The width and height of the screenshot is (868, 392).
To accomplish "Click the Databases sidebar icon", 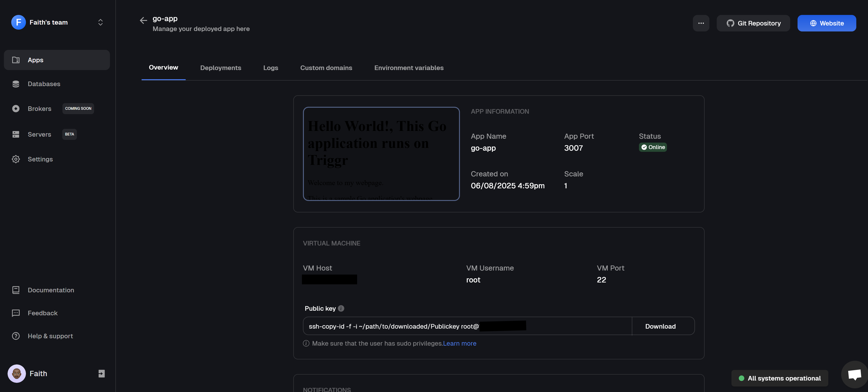I will coord(16,84).
